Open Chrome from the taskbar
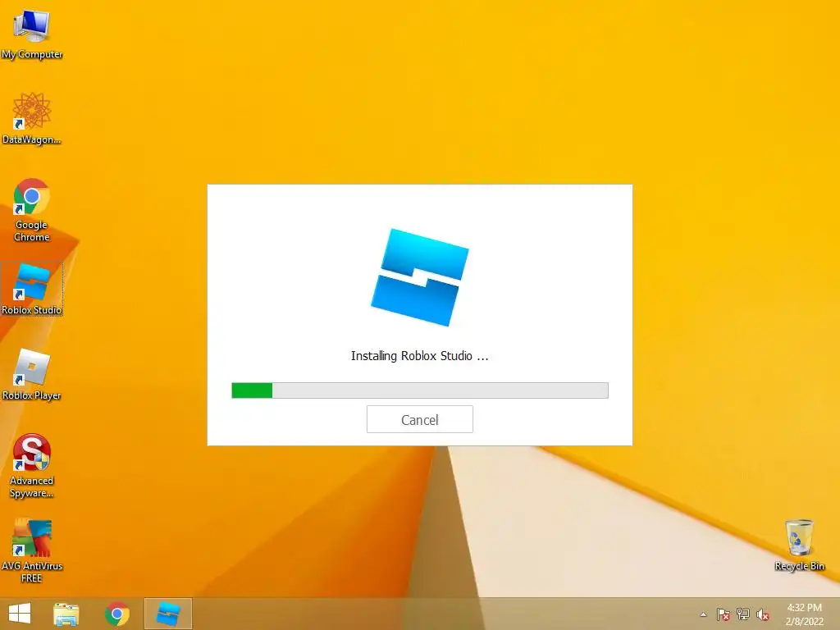 [117, 614]
